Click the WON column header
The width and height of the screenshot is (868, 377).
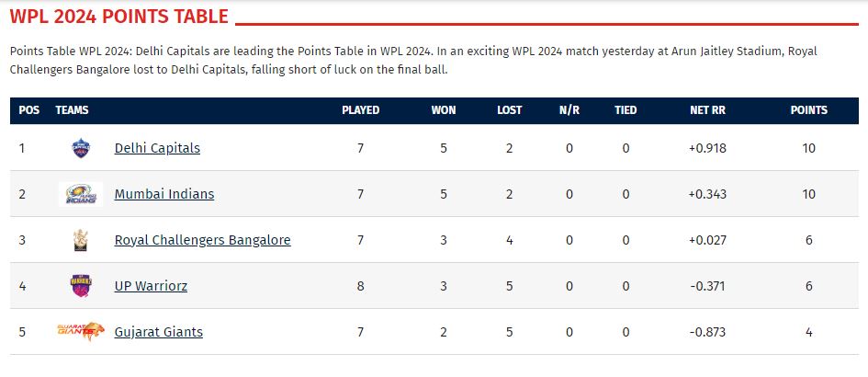(444, 110)
